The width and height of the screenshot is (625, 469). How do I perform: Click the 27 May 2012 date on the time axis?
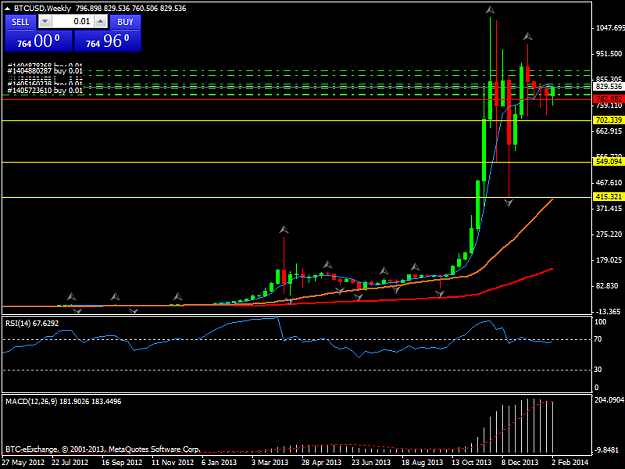(x=23, y=462)
